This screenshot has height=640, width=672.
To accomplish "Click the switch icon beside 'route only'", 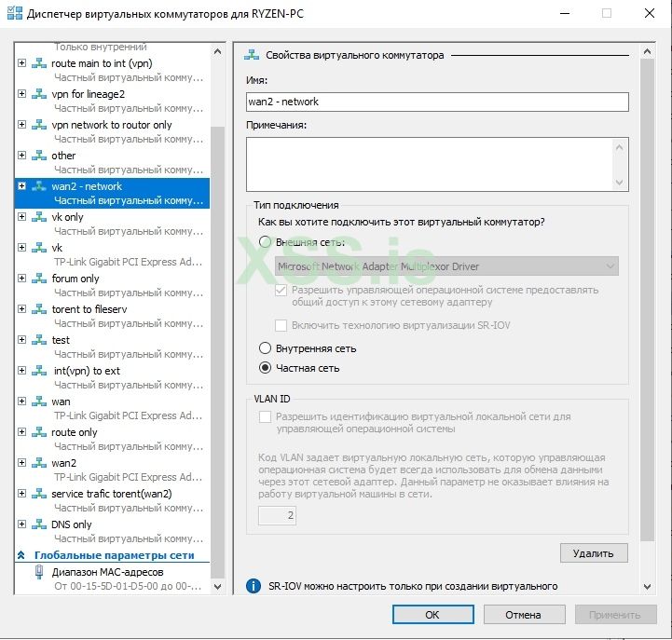I will click(x=39, y=432).
